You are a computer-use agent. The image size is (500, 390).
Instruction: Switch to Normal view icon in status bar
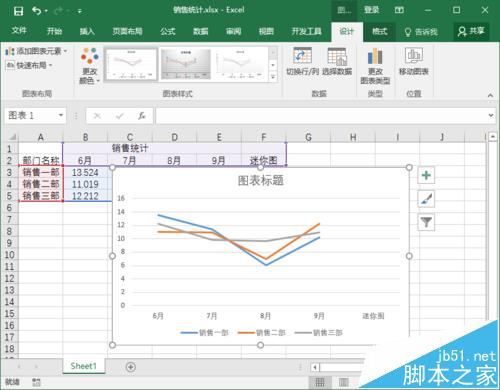tap(320, 382)
